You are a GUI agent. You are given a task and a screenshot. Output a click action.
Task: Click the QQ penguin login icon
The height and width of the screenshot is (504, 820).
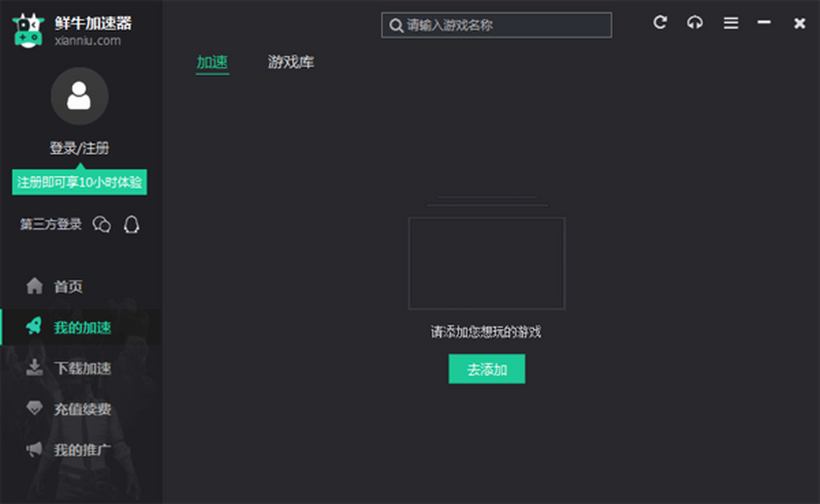click(131, 225)
